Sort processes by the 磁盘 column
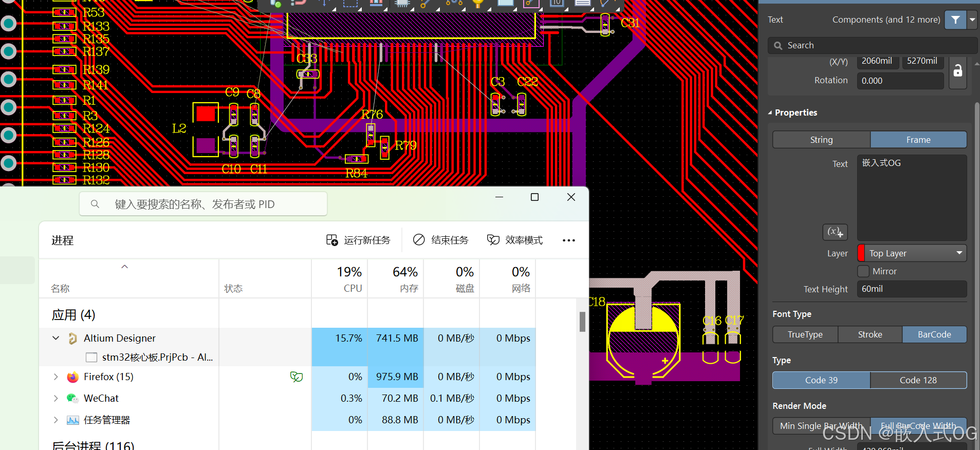 point(452,279)
